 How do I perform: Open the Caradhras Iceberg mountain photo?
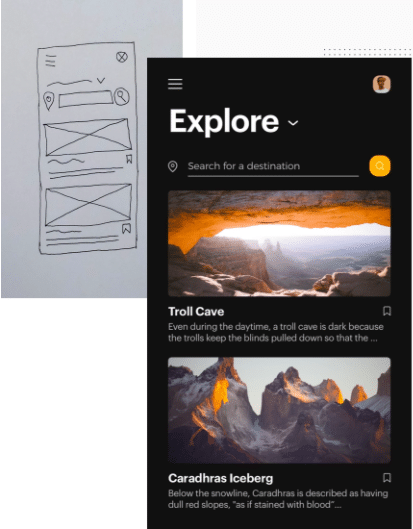click(279, 410)
